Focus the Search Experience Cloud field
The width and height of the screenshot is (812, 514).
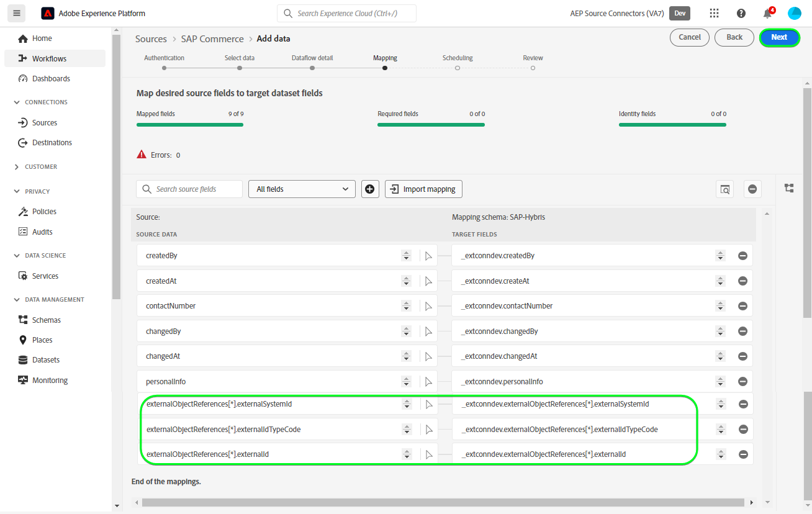pos(346,14)
